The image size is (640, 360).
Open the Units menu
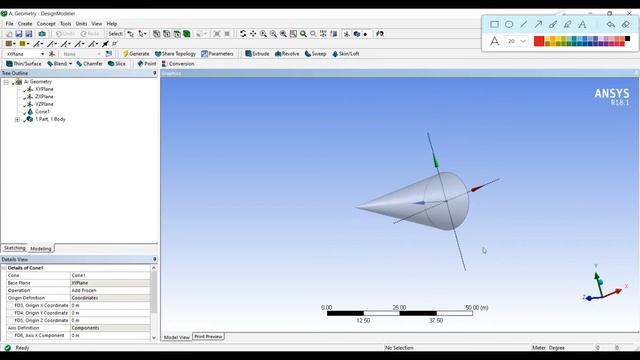tap(81, 24)
